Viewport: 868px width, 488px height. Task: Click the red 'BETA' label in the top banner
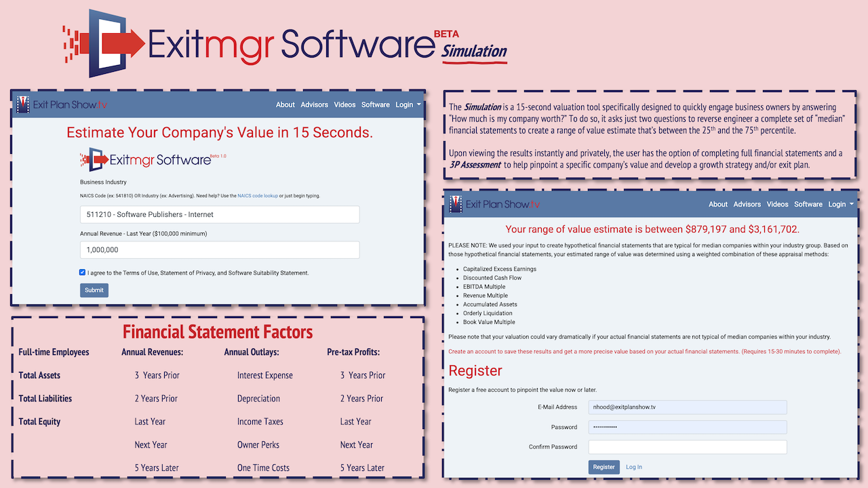(447, 34)
